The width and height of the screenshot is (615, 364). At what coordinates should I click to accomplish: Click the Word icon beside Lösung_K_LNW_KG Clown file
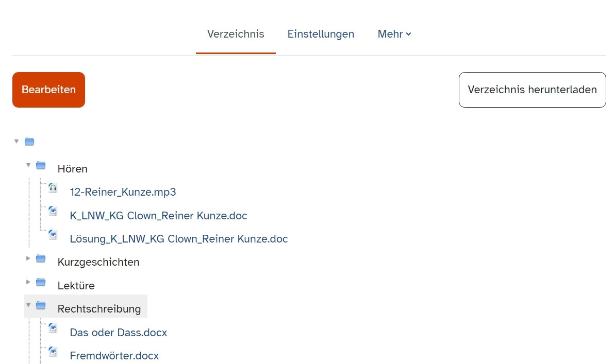coord(53,235)
